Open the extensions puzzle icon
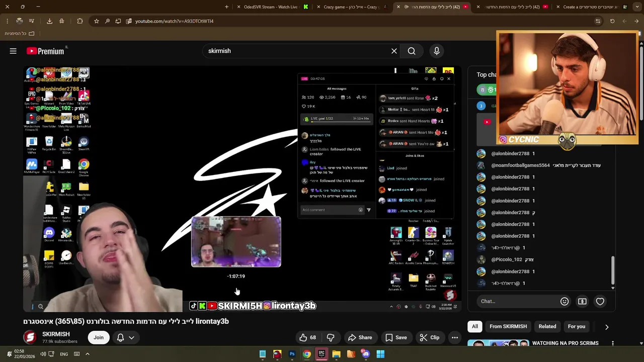 point(80,21)
